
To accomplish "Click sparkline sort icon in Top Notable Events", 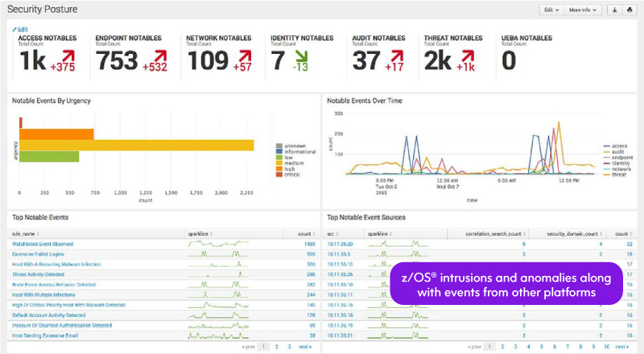I will [211, 234].
